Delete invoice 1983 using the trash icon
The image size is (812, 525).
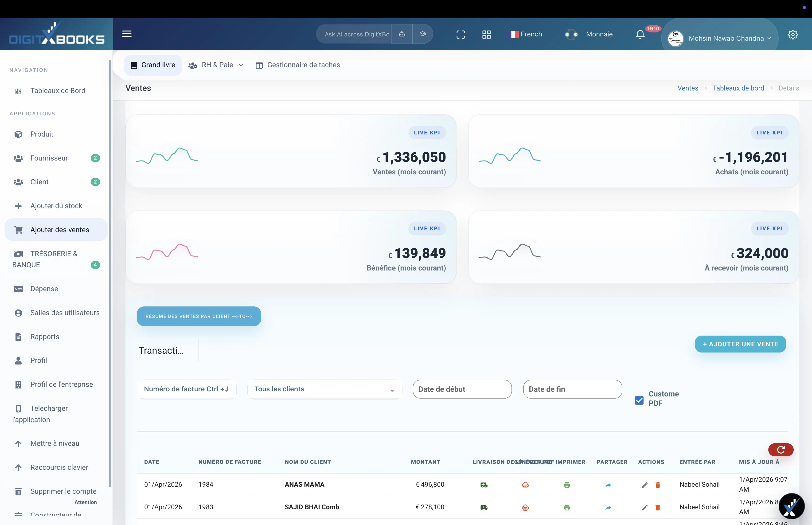point(658,507)
